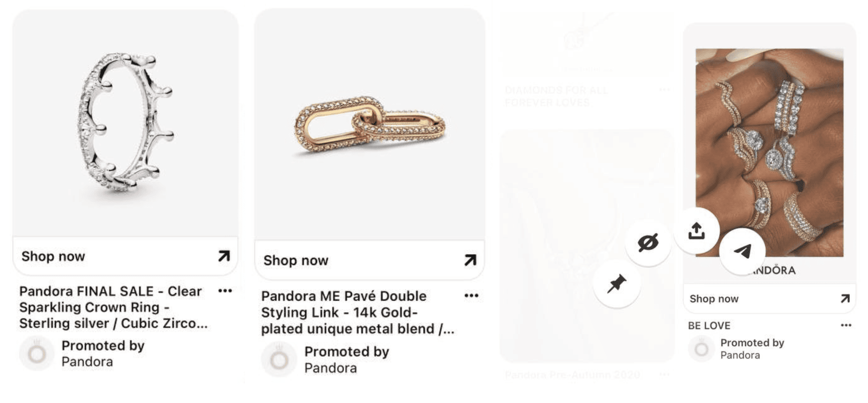Click Shop now on the ME Pavé Styling Link pin
868x403 pixels.
point(296,261)
